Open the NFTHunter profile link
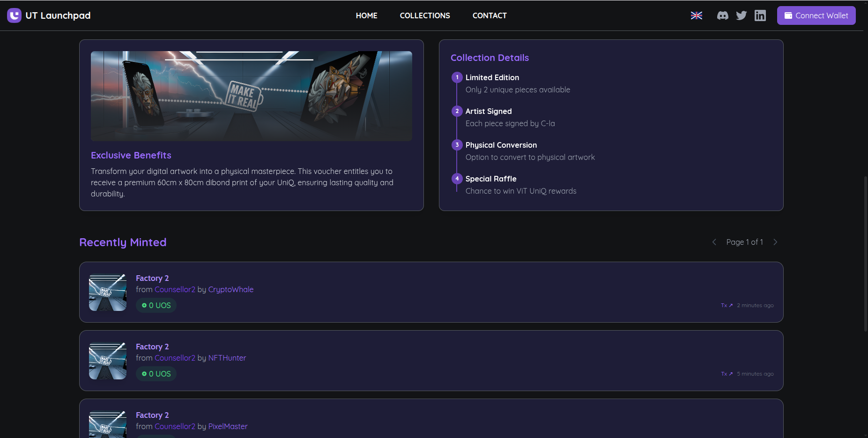Viewport: 868px width, 438px height. pyautogui.click(x=227, y=358)
